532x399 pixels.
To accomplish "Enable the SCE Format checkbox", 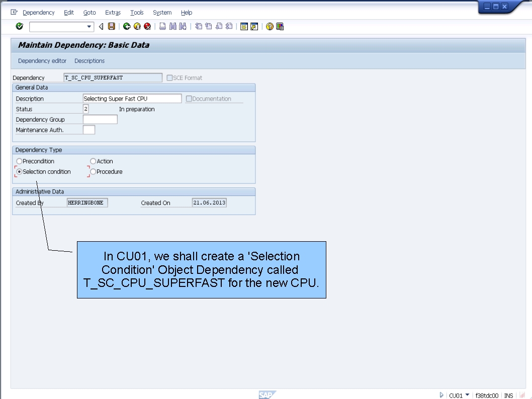I will coord(169,77).
